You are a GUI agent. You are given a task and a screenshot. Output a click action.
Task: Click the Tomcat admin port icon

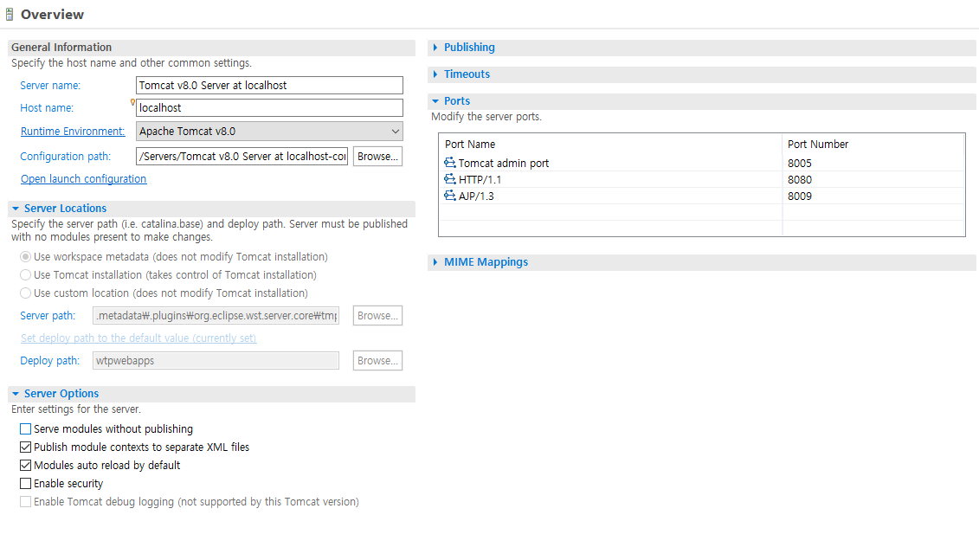[449, 163]
